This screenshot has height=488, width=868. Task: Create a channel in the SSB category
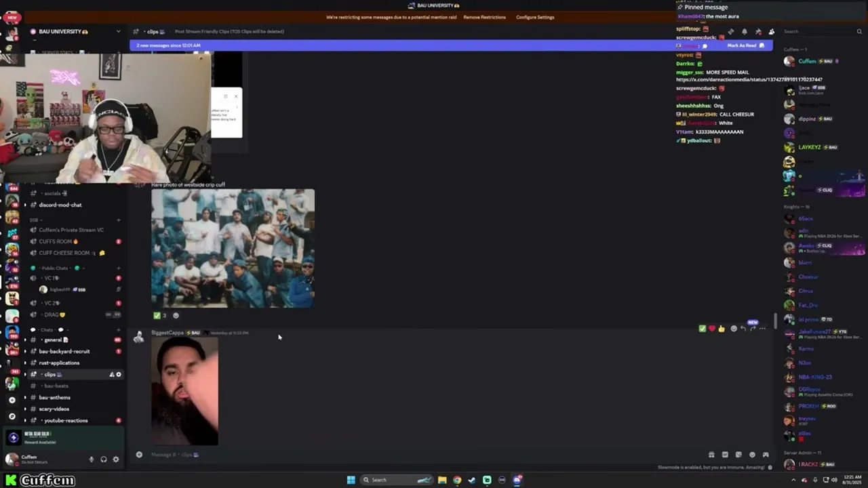(x=119, y=220)
